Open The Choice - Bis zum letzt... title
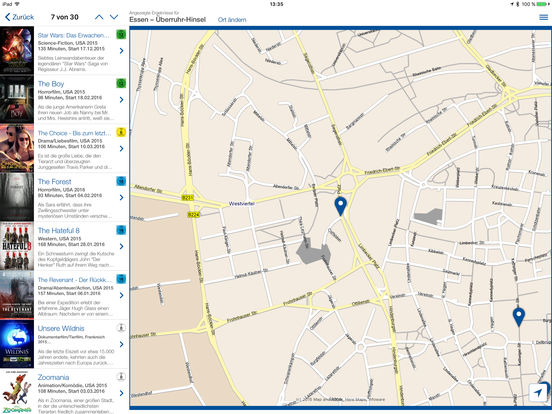 [x=74, y=133]
